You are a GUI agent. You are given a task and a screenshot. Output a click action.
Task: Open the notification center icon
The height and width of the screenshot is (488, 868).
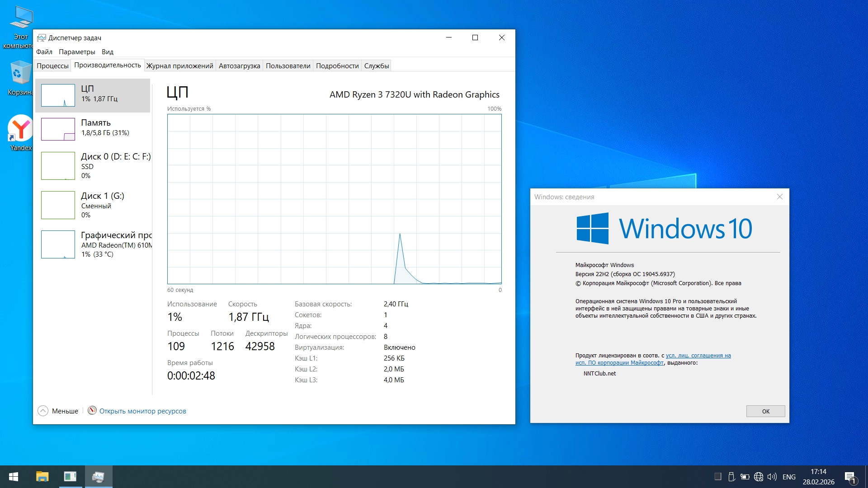pos(850,477)
